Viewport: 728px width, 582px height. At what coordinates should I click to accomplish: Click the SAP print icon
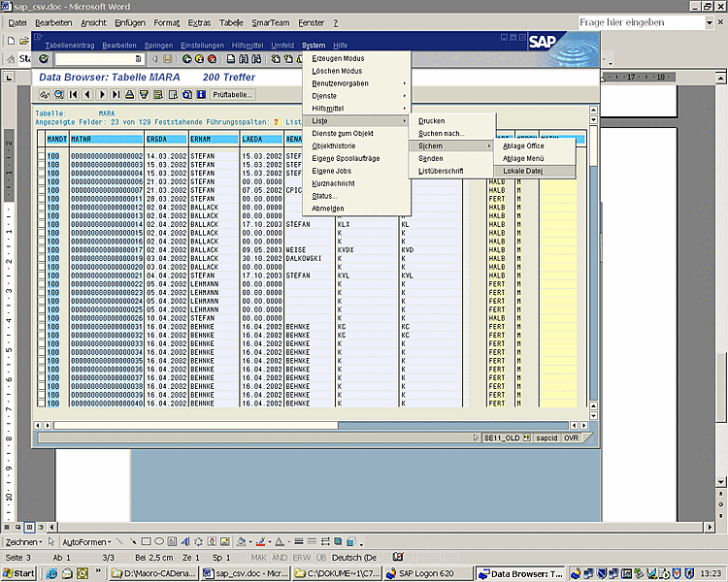click(231, 60)
